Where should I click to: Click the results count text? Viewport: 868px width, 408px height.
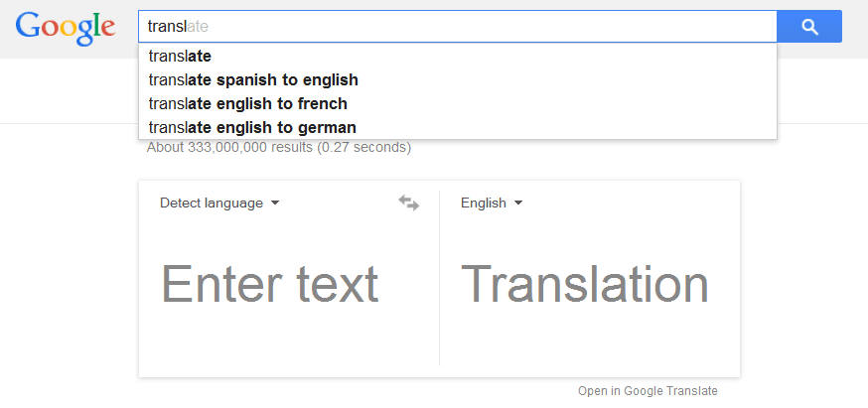tap(278, 148)
